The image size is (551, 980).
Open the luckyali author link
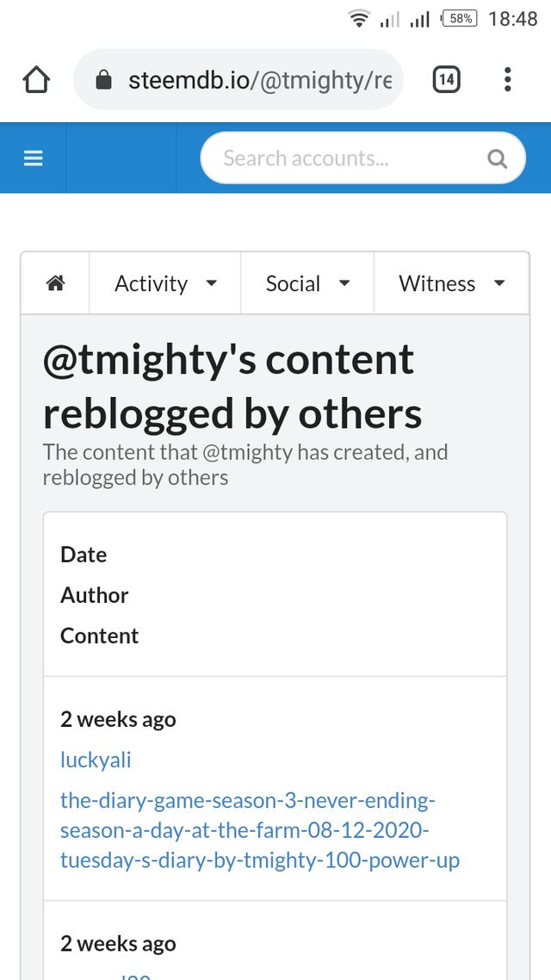tap(96, 760)
